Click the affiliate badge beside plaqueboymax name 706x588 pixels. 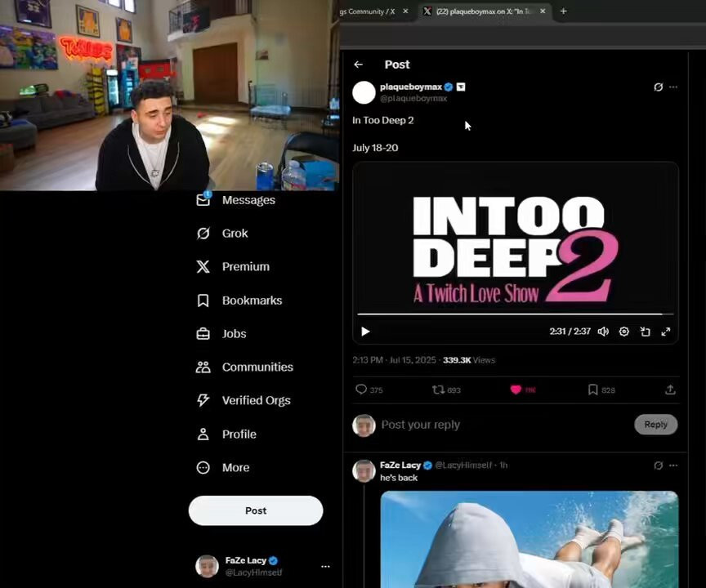[461, 87]
